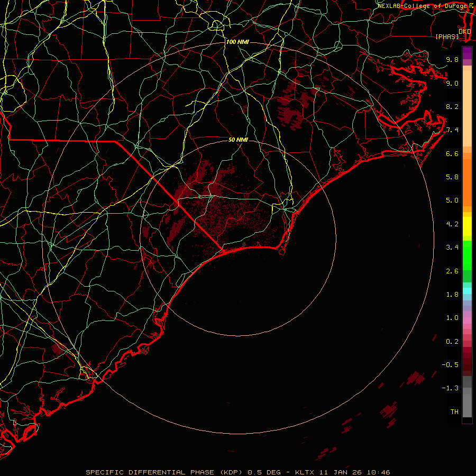
Task: Click the 5.0 value on color scale
Action: pyautogui.click(x=452, y=200)
